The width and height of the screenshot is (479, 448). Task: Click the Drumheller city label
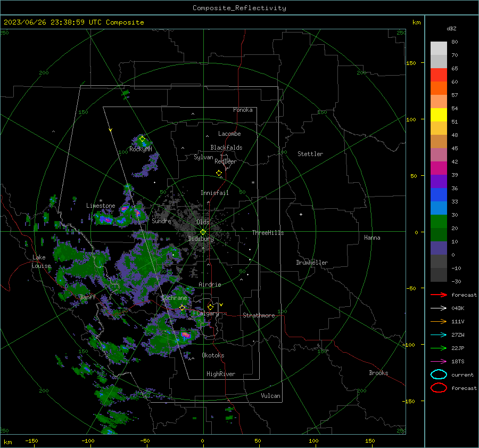tap(312, 263)
